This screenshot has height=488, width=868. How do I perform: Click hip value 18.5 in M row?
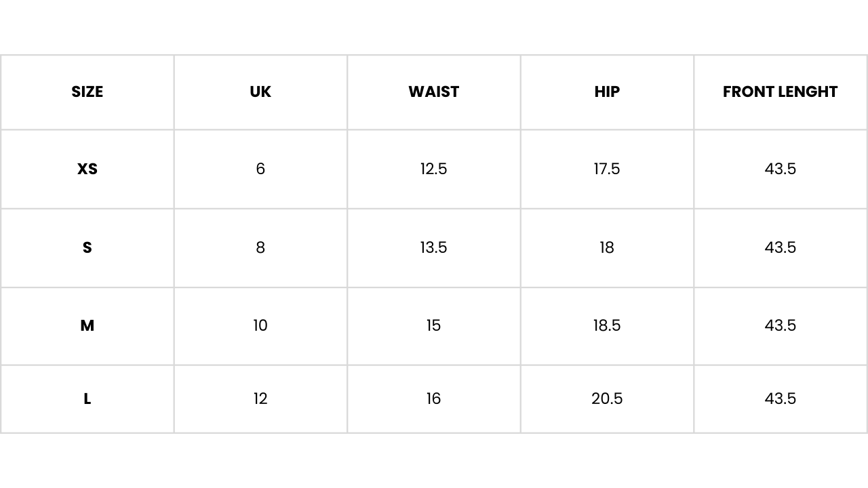(x=607, y=325)
